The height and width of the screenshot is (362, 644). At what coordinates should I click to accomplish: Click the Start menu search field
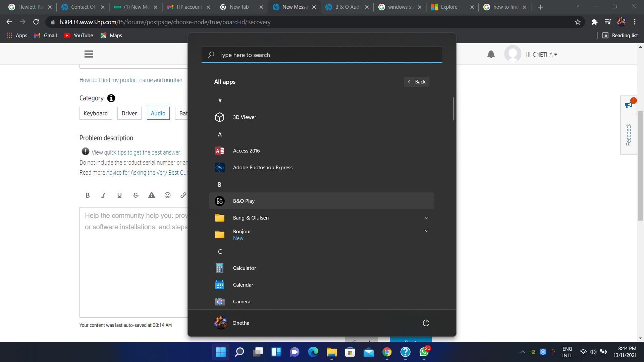tap(322, 55)
